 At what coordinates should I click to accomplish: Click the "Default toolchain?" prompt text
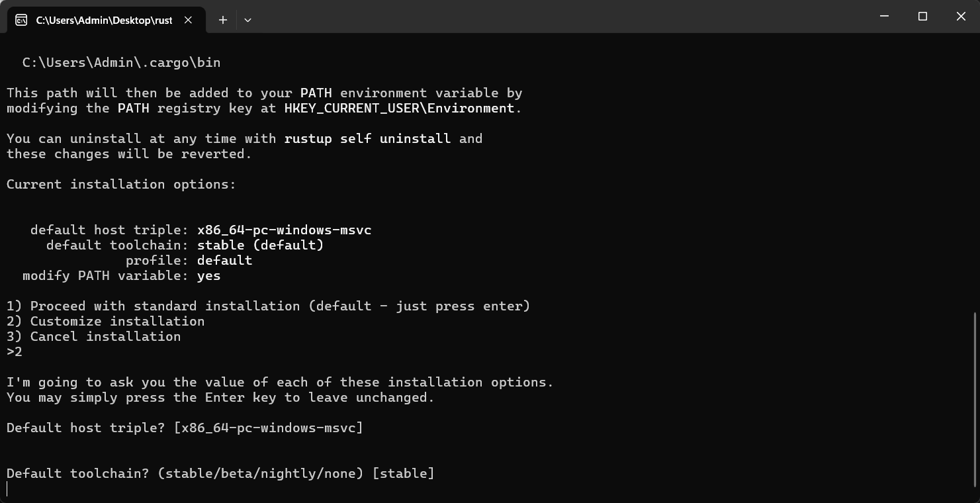click(77, 473)
